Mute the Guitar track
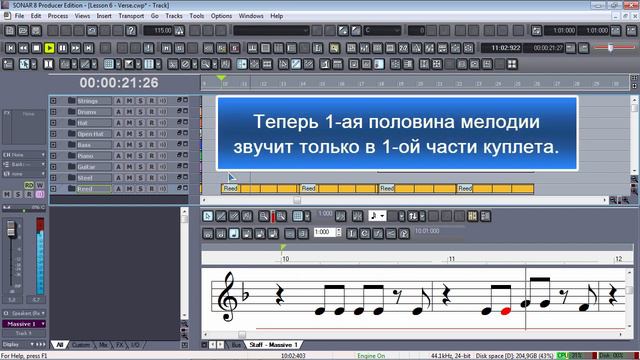Screen dimensions: 640x360 [x=129, y=167]
